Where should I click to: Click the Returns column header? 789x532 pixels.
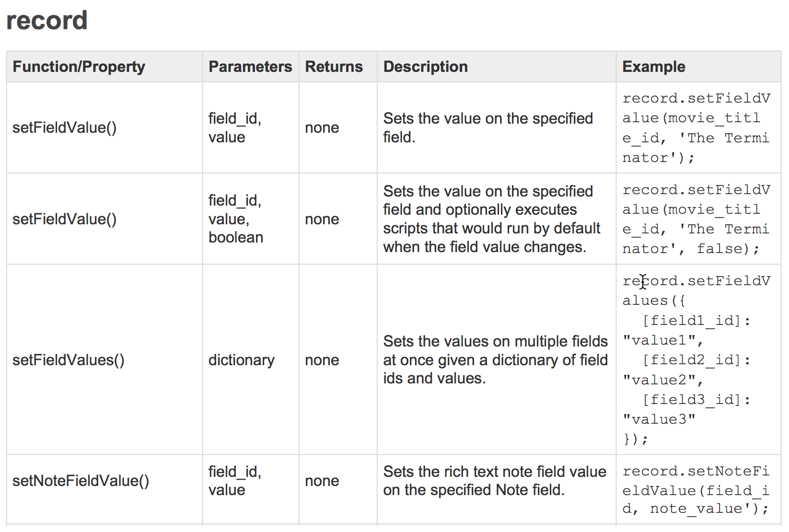pos(334,67)
